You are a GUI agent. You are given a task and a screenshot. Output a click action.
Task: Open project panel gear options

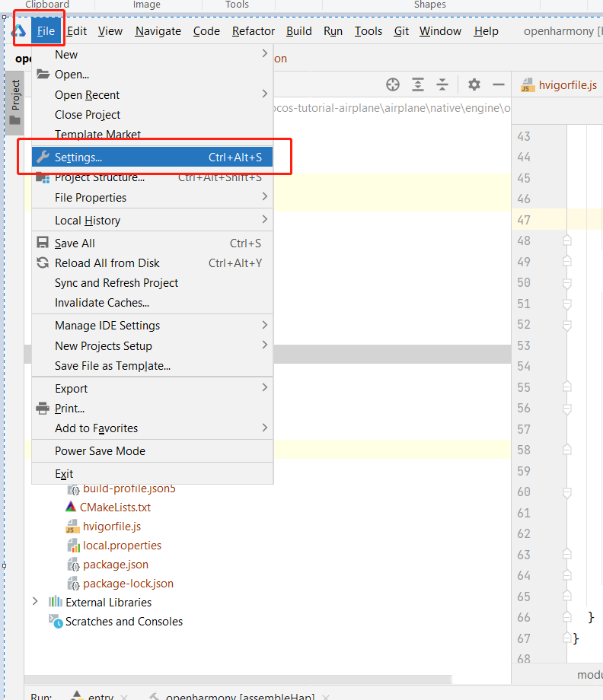[x=474, y=84]
